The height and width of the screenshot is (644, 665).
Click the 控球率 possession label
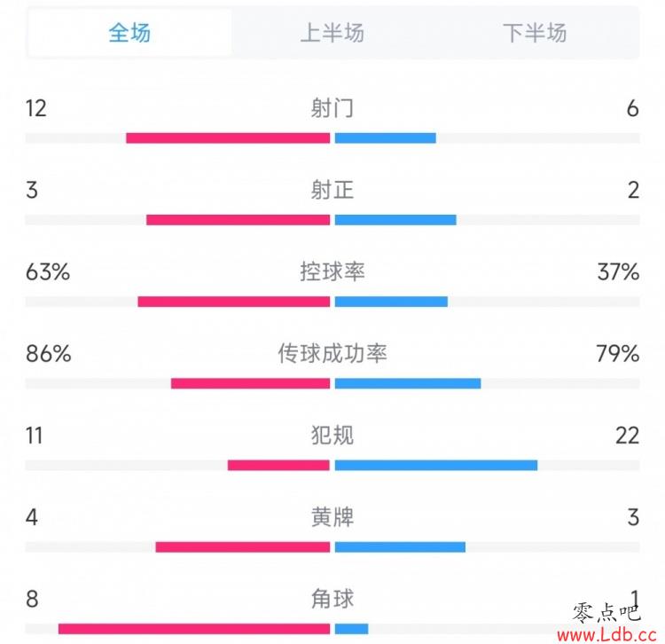[x=332, y=271]
